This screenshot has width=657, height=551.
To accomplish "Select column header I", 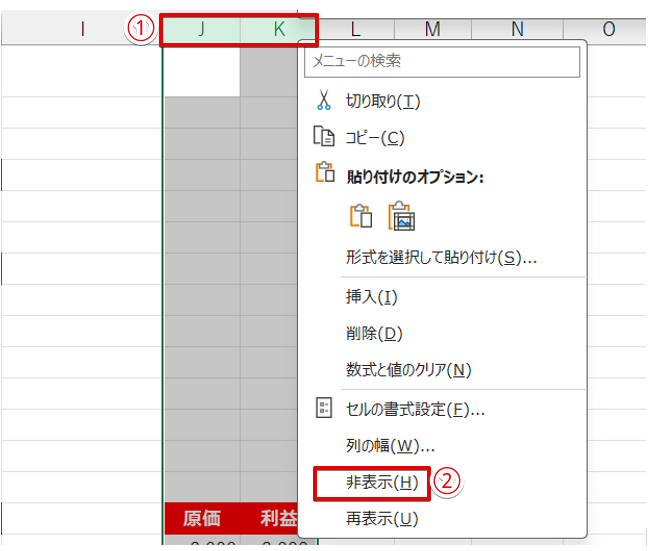I will [x=81, y=29].
